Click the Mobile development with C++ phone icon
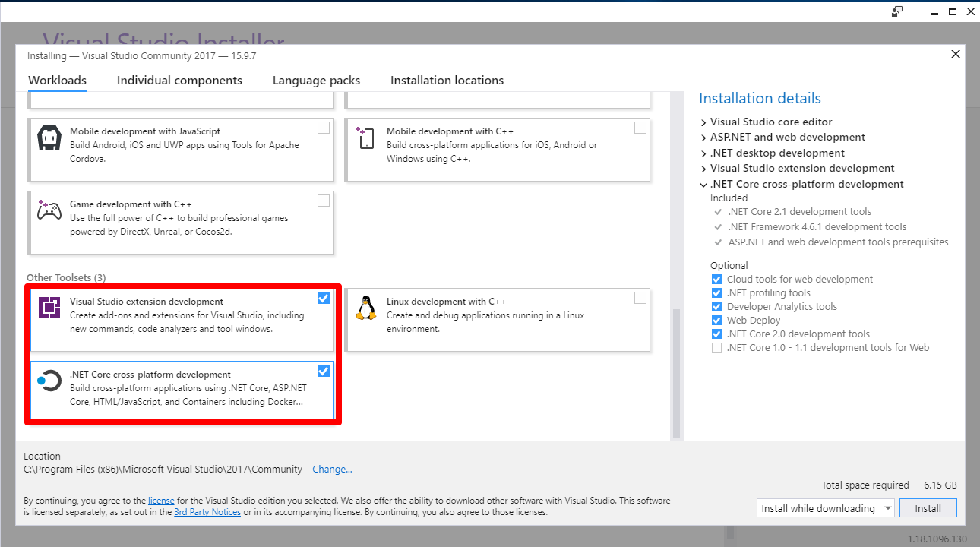The width and height of the screenshot is (980, 547). pos(365,138)
